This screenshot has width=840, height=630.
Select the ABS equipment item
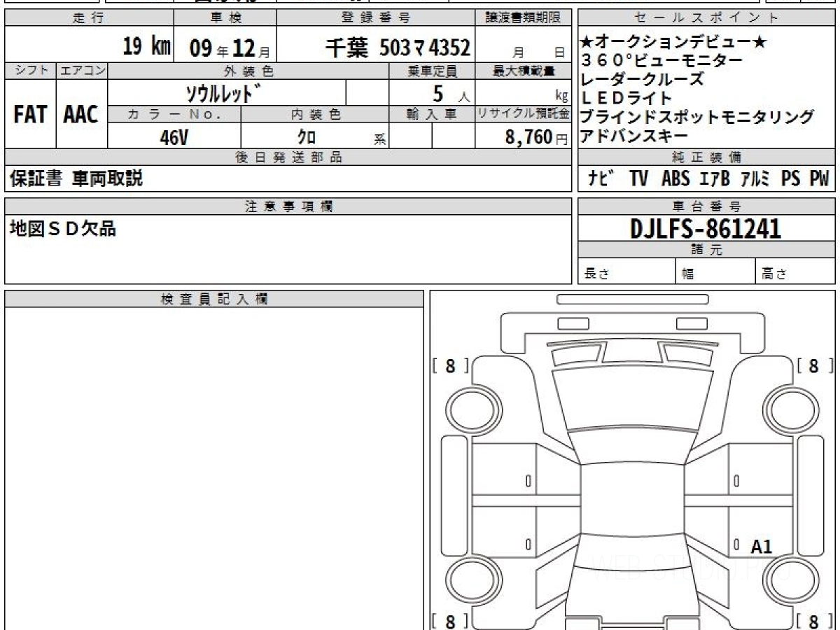(x=675, y=179)
